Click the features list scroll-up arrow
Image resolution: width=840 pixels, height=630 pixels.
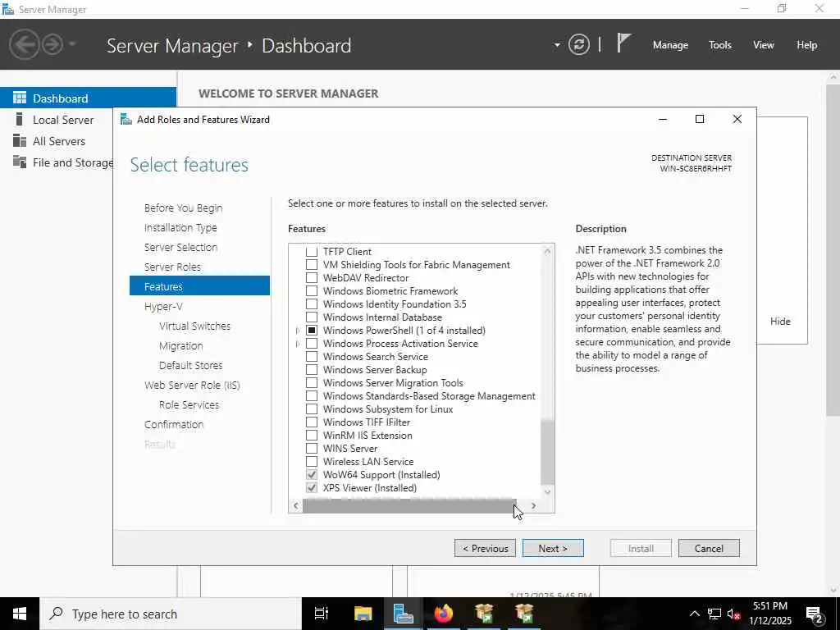(x=547, y=251)
